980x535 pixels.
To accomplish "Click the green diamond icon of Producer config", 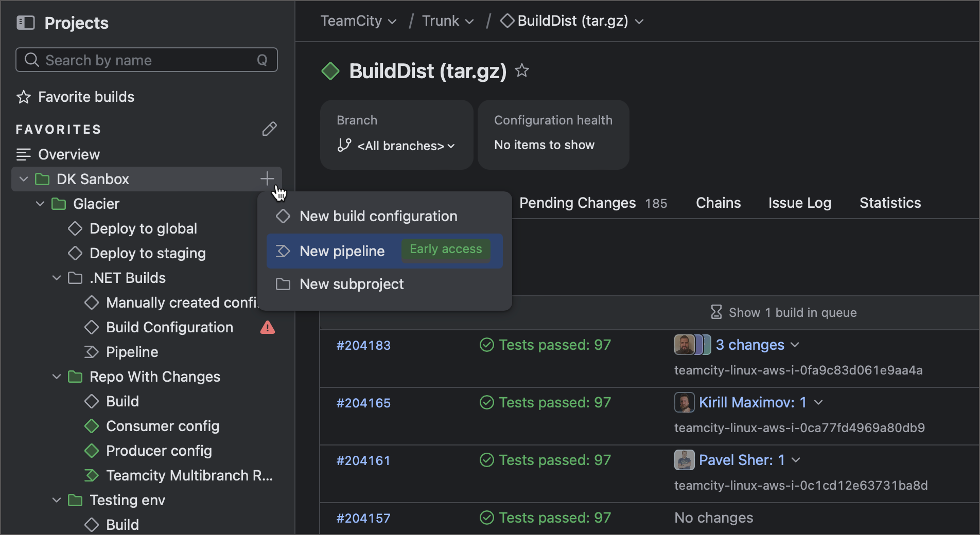I will tap(92, 451).
